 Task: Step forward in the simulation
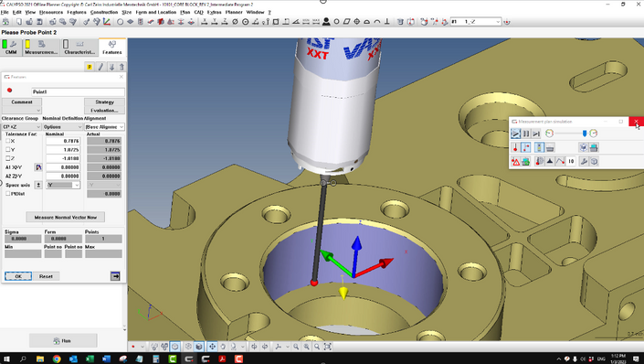pyautogui.click(x=536, y=134)
